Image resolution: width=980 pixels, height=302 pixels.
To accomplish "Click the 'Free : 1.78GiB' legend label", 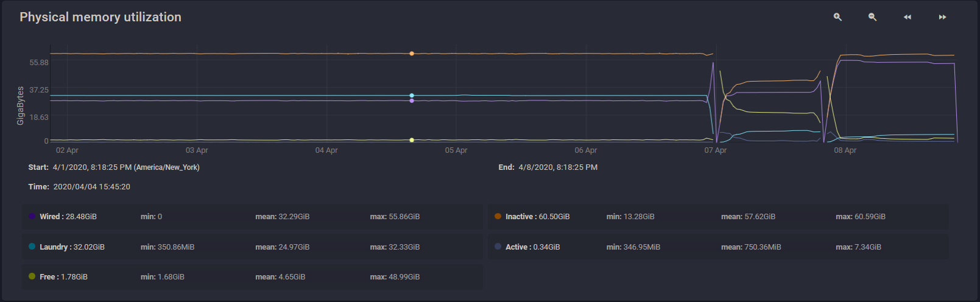I will [63, 277].
